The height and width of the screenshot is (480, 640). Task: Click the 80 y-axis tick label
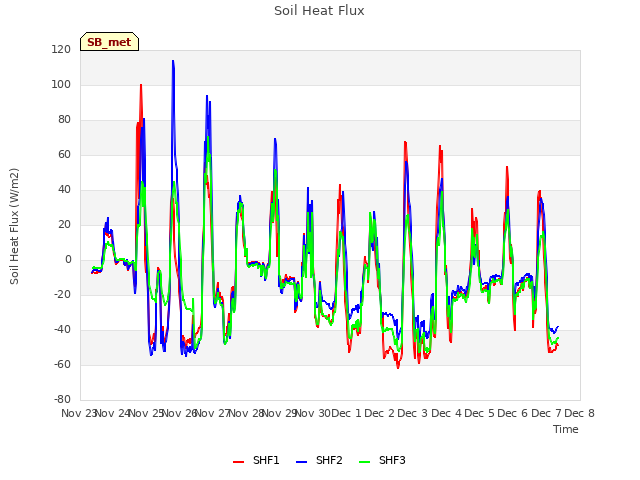pyautogui.click(x=64, y=120)
